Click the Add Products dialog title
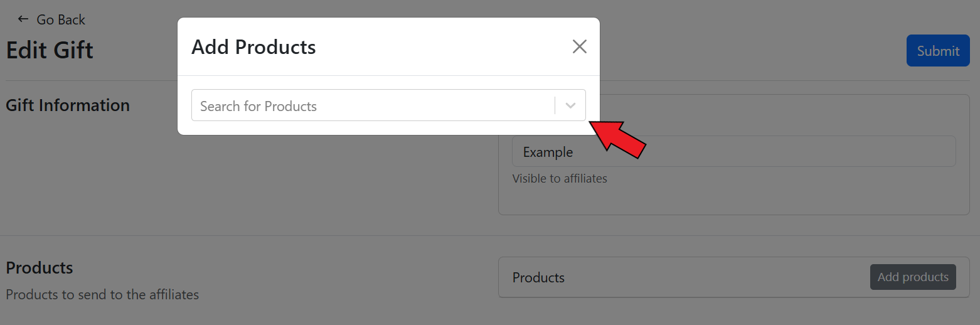This screenshot has width=980, height=325. (x=253, y=47)
